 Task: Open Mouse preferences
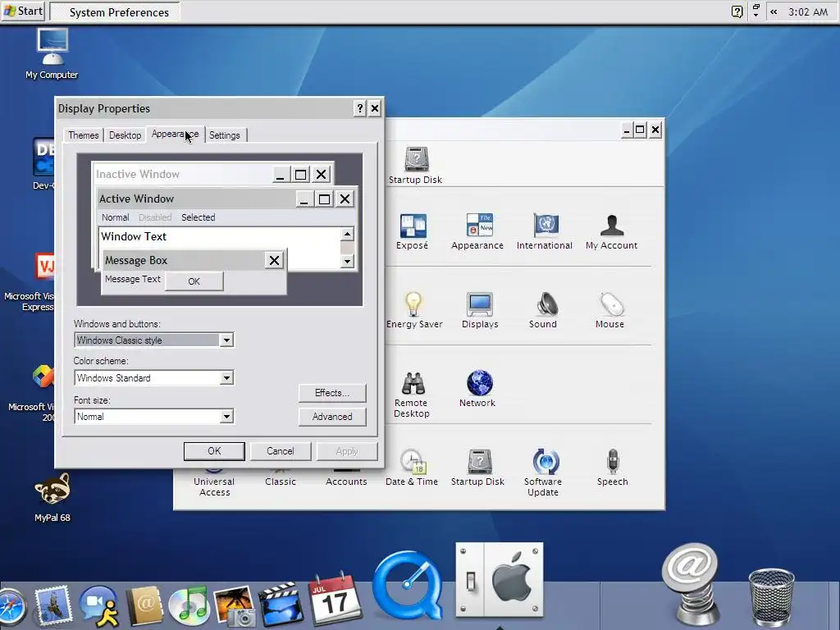pyautogui.click(x=609, y=310)
